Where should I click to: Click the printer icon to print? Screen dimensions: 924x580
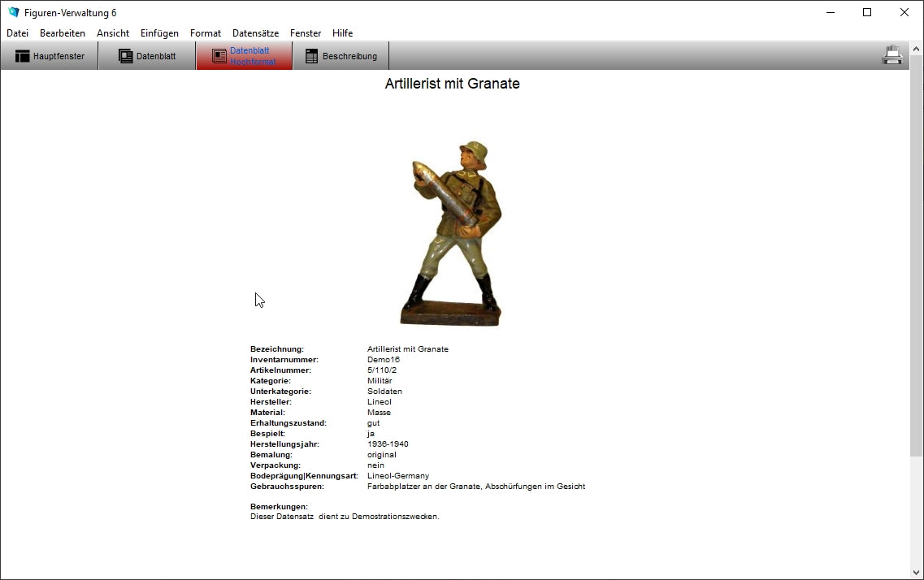pyautogui.click(x=892, y=55)
